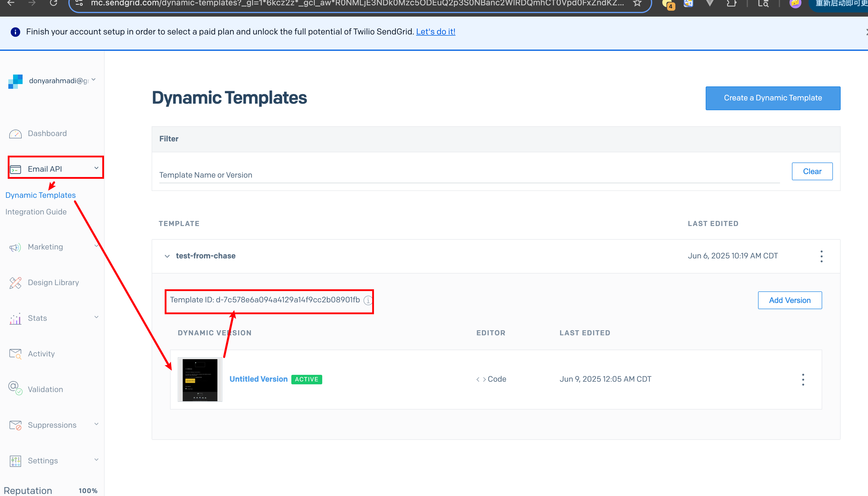This screenshot has width=868, height=496.
Task: Select the Template ID text
Action: click(265, 300)
